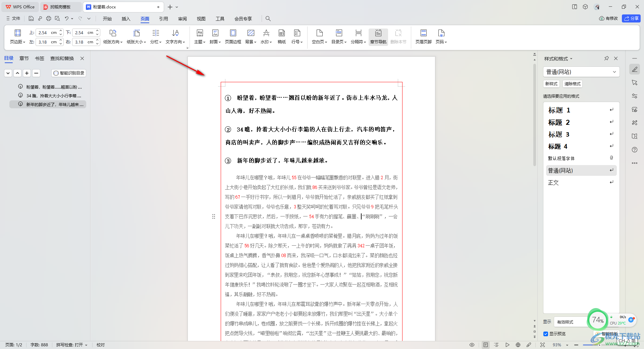Image resolution: width=644 pixels, height=349 pixels.
Task: Switch to the 章节 navigation tab
Action: [24, 58]
